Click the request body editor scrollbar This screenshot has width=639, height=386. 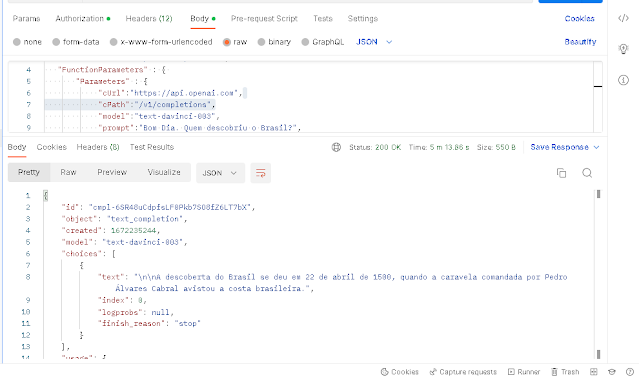coord(598,97)
